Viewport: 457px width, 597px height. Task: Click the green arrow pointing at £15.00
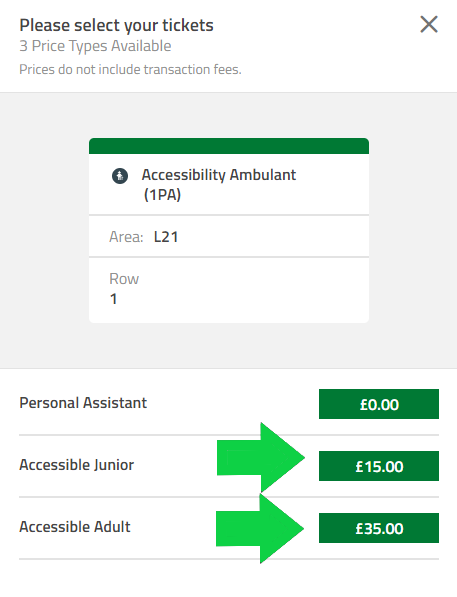coord(261,457)
